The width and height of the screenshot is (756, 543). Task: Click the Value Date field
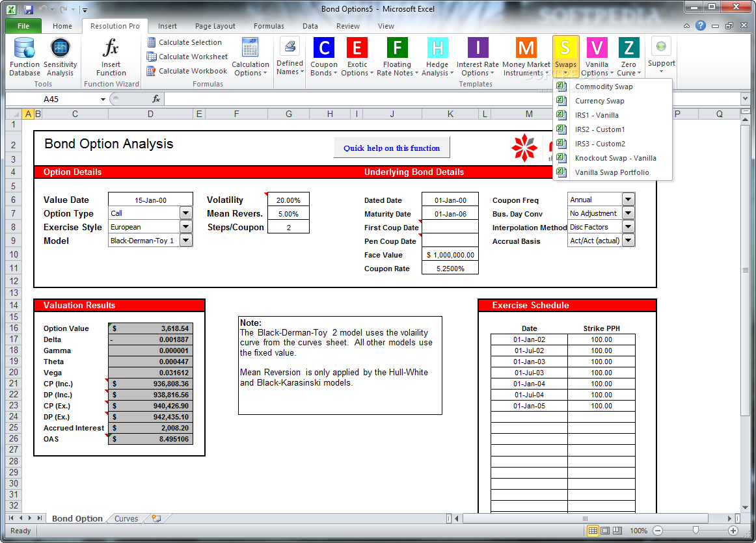point(150,200)
